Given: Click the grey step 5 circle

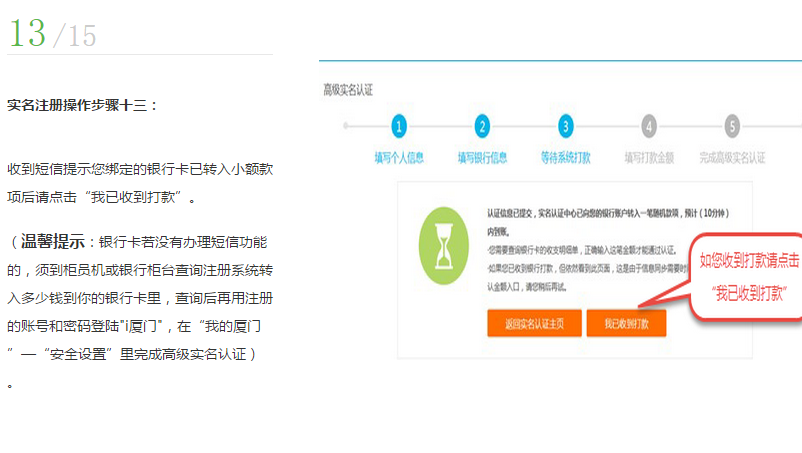Looking at the screenshot, I should coord(732,126).
